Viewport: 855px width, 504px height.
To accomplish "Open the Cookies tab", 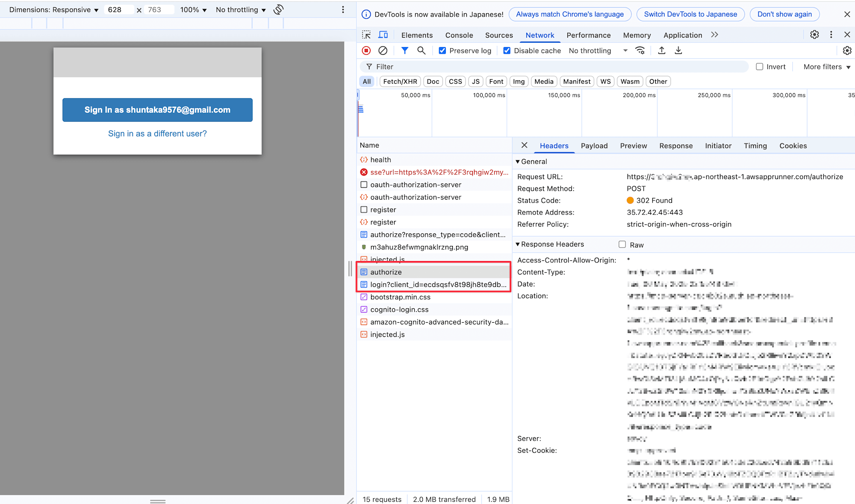I will coord(793,146).
